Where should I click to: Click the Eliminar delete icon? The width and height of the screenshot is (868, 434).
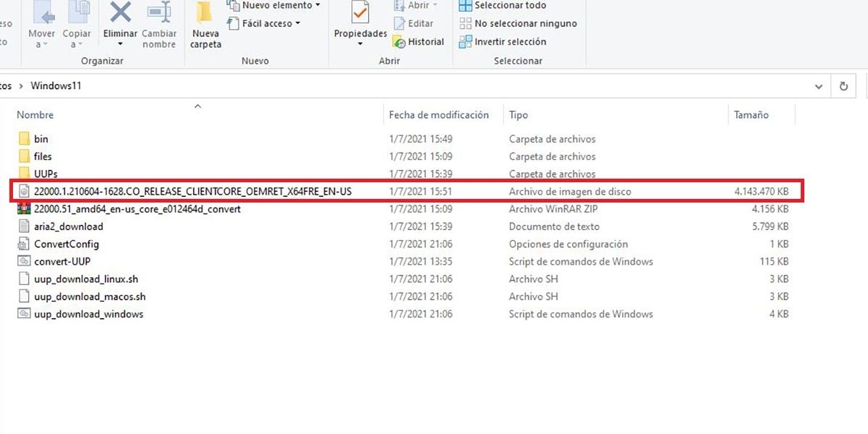tap(120, 15)
